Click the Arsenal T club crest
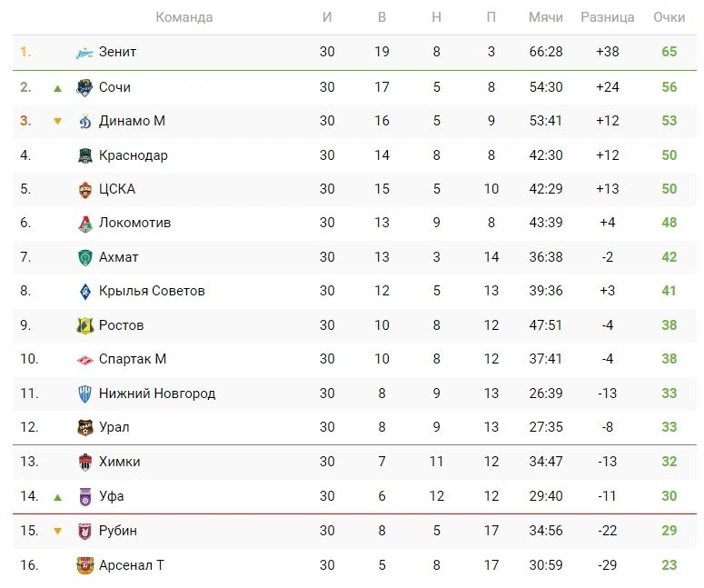 84,565
